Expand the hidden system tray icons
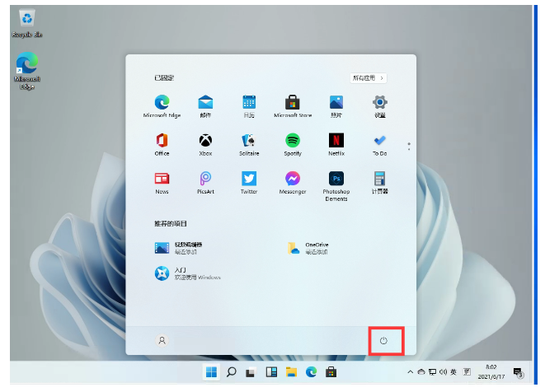Screen dimensions: 545x392 pyautogui.click(x=411, y=372)
